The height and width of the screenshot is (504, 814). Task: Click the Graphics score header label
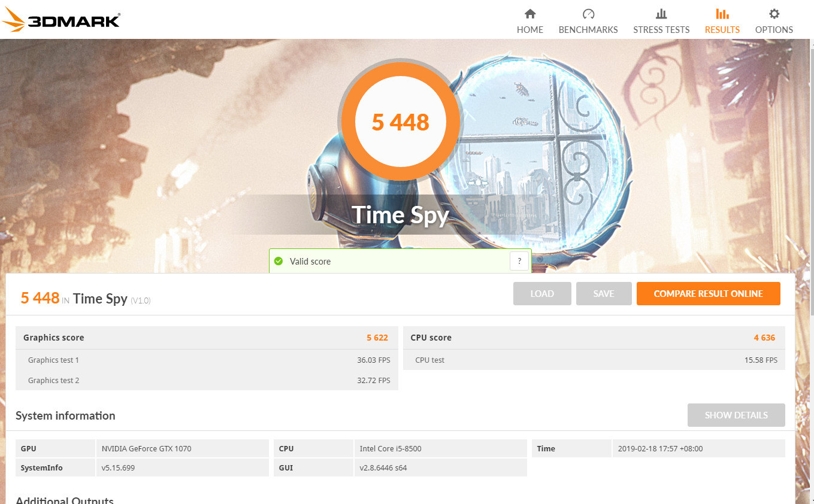tap(54, 338)
